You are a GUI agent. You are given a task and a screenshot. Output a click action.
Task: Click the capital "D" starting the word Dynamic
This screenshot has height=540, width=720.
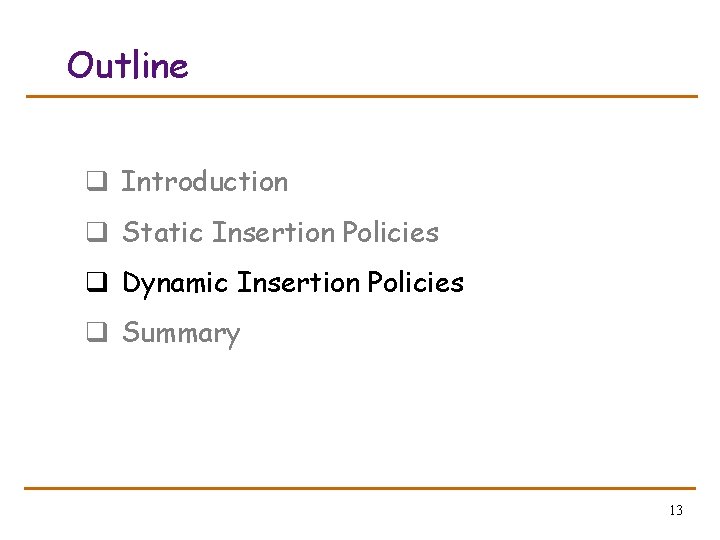pos(131,283)
